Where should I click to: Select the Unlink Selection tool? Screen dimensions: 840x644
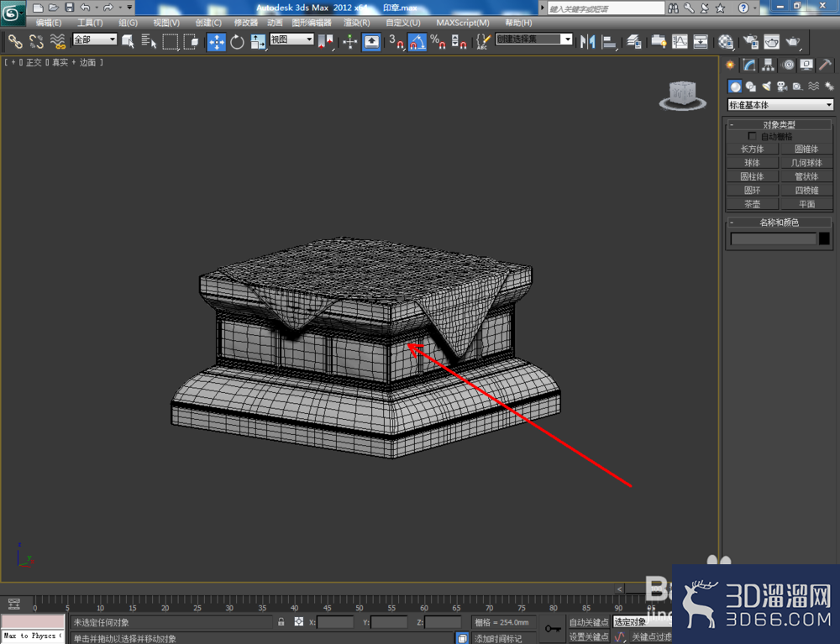(x=36, y=41)
